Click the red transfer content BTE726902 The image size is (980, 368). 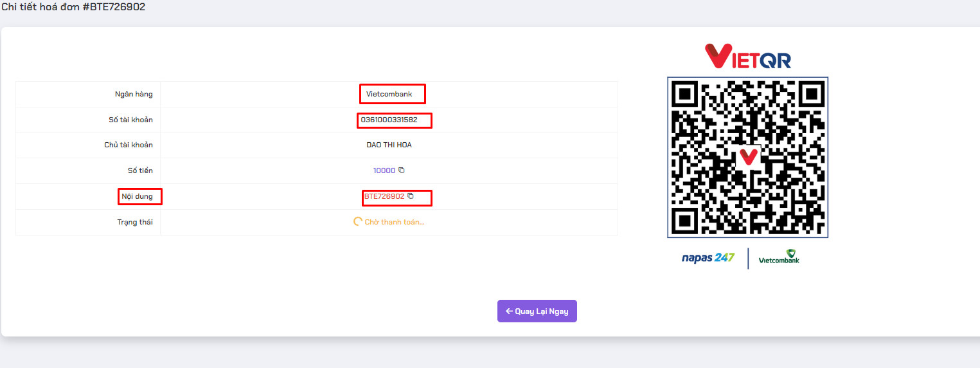384,196
